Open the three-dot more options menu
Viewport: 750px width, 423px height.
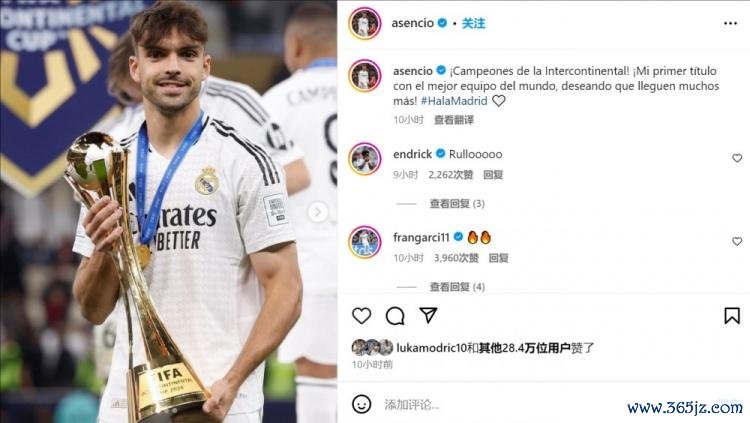click(x=730, y=23)
